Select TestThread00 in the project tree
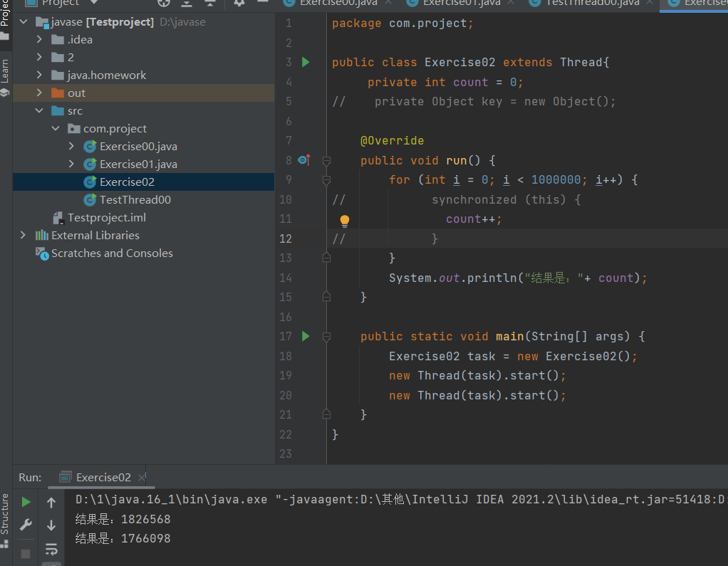The height and width of the screenshot is (566, 728). tap(144, 200)
